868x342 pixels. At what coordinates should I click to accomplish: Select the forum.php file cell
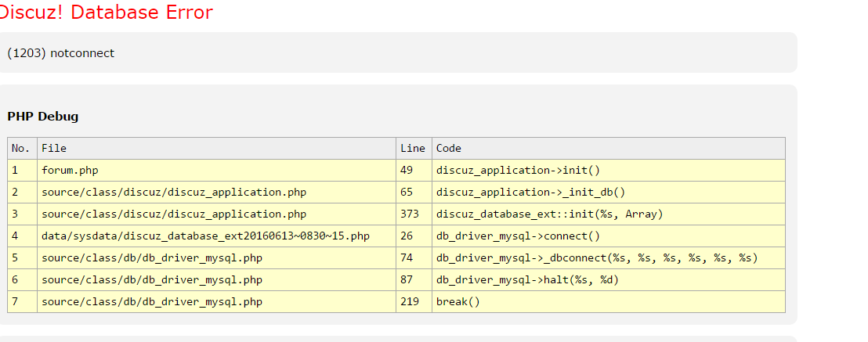point(216,171)
